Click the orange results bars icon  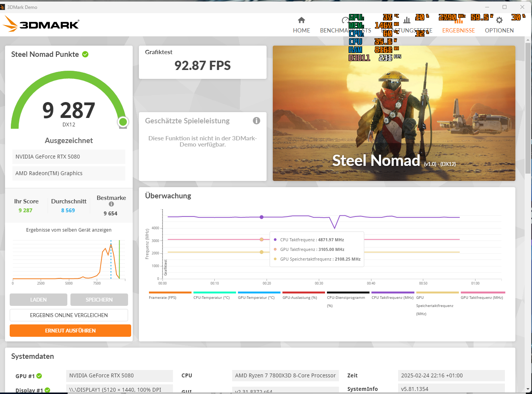point(458,20)
